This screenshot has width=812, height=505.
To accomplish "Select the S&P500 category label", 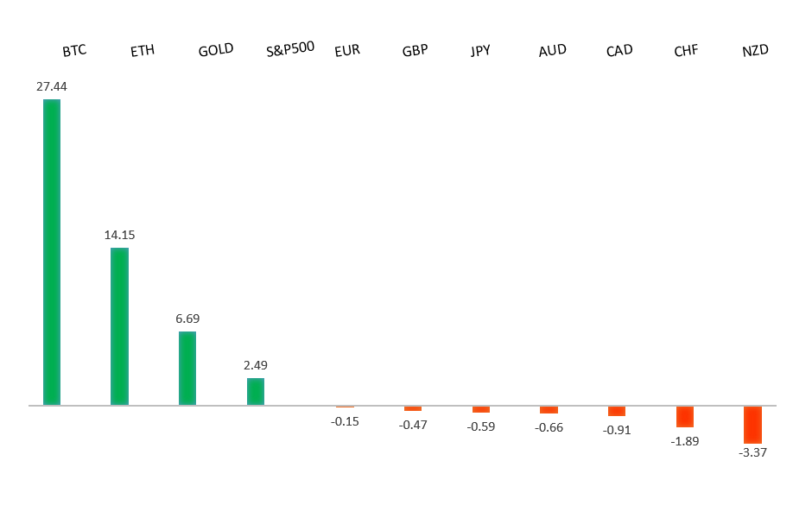I will (x=290, y=49).
